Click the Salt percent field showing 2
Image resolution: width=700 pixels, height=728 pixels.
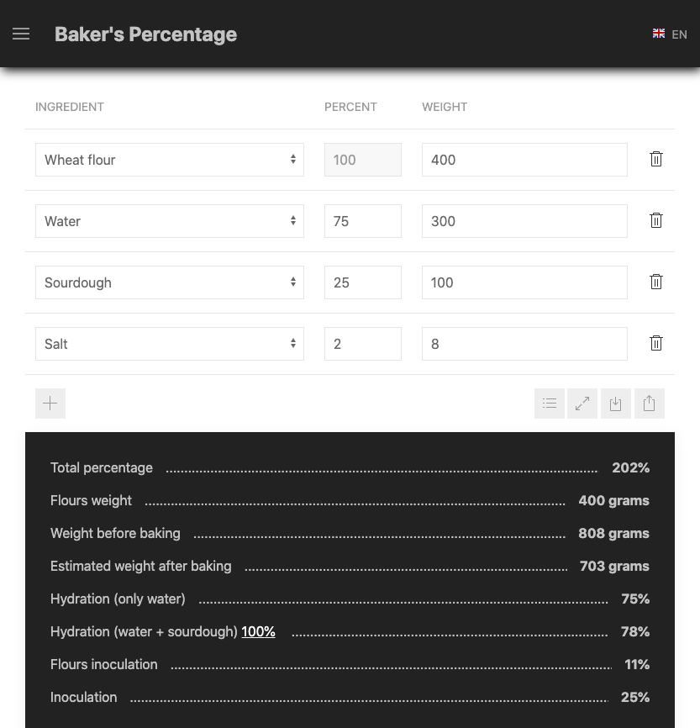[x=362, y=344]
